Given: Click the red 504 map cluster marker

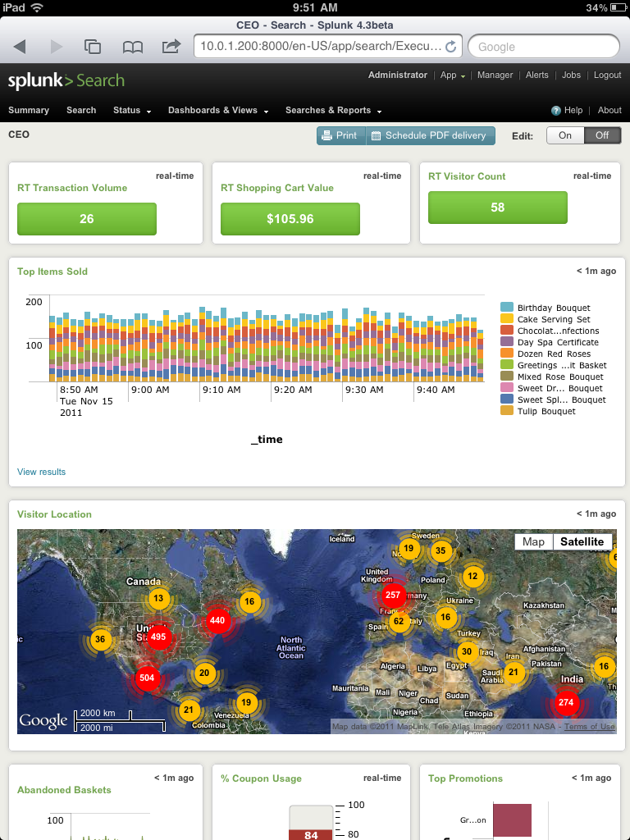Looking at the screenshot, I should (147, 678).
